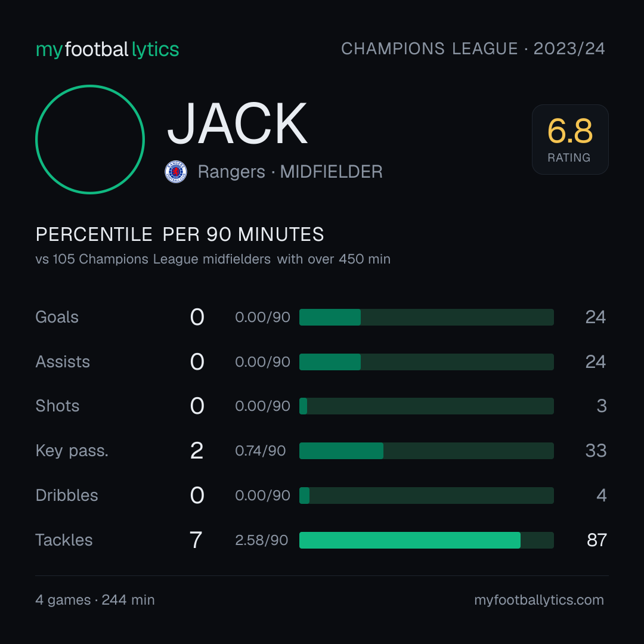This screenshot has height=644, width=644.
Task: Click the Champions League 2023/24 label
Action: (473, 48)
